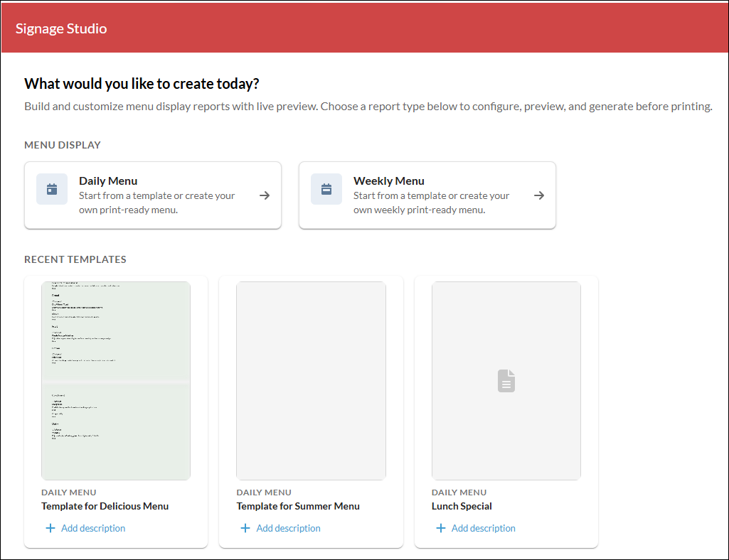Select the Template for Summer Menu title
729x560 pixels.
(298, 506)
